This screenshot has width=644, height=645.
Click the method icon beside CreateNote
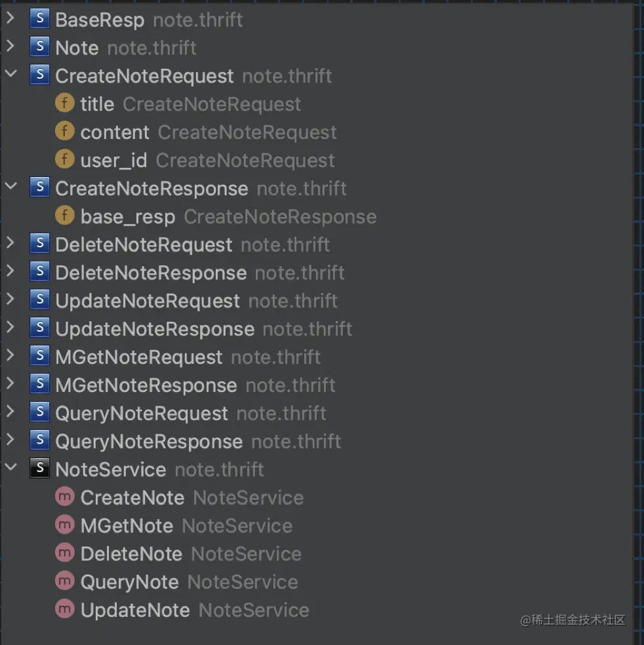(x=64, y=497)
